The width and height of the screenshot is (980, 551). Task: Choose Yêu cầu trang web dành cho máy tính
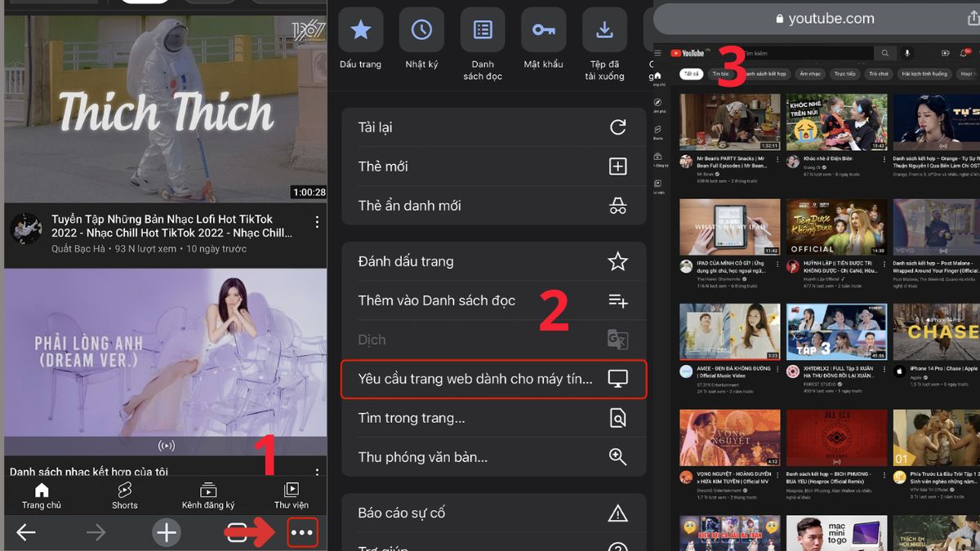click(x=493, y=379)
